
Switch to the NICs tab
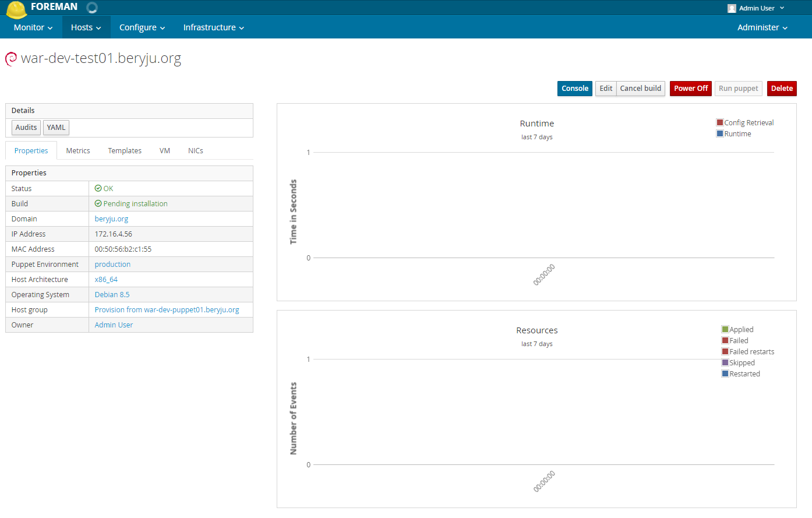point(196,150)
